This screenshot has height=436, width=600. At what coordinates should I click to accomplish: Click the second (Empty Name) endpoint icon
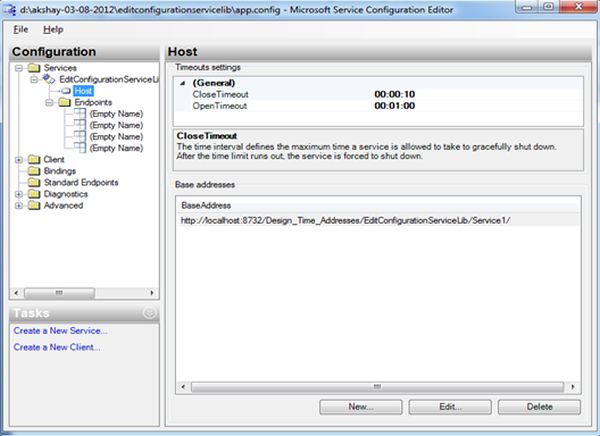tap(80, 125)
